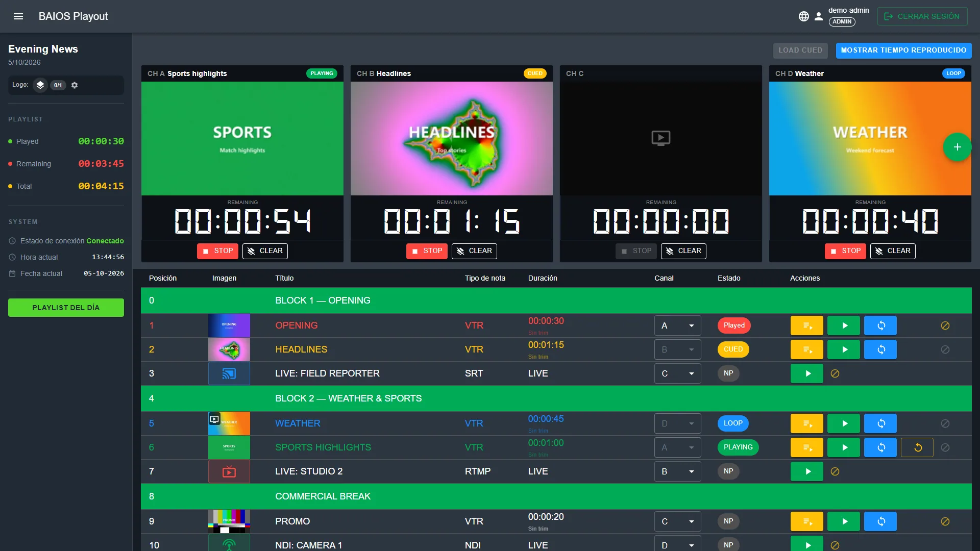Image resolution: width=980 pixels, height=551 pixels.
Task: Click the PROMO color bars thumbnail
Action: pos(229,521)
